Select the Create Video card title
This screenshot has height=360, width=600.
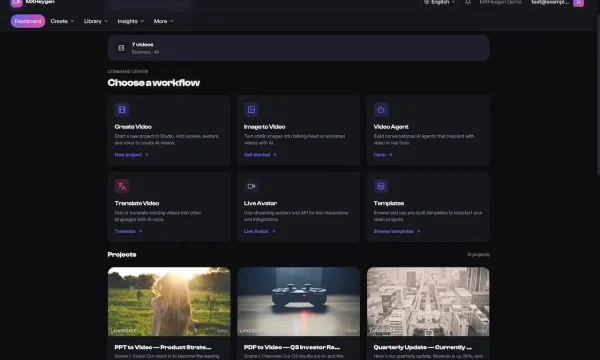point(133,127)
